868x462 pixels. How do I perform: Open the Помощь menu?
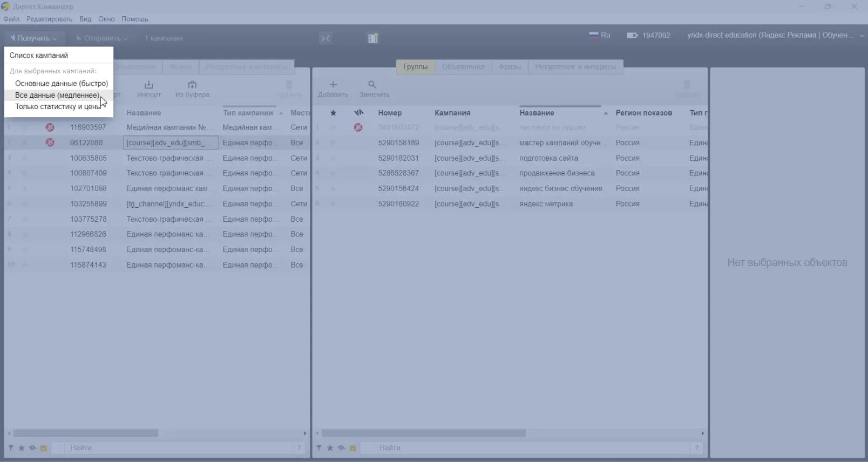tap(134, 19)
